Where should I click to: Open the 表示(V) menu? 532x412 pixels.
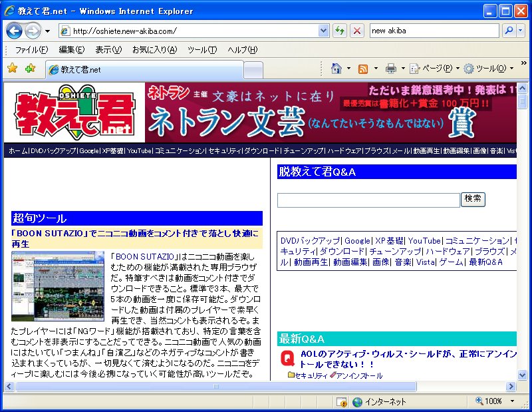(108, 50)
